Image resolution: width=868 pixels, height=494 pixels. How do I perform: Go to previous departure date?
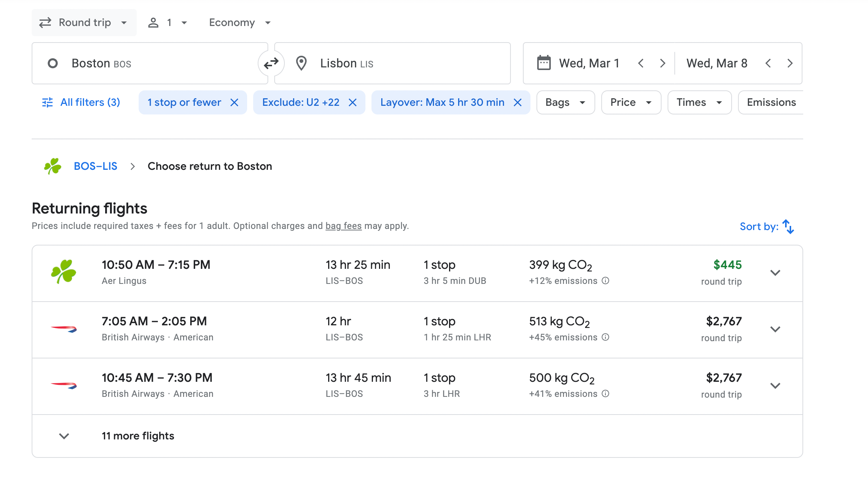coord(641,63)
